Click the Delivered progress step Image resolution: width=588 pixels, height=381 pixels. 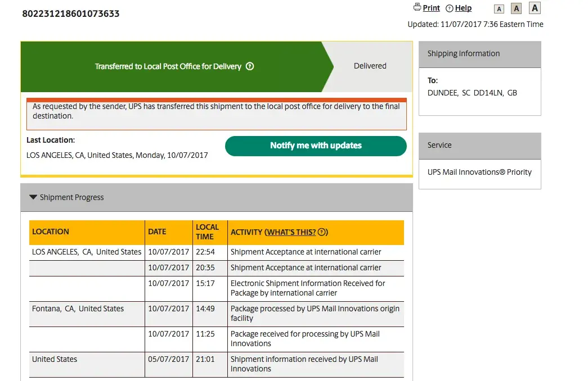click(x=370, y=66)
